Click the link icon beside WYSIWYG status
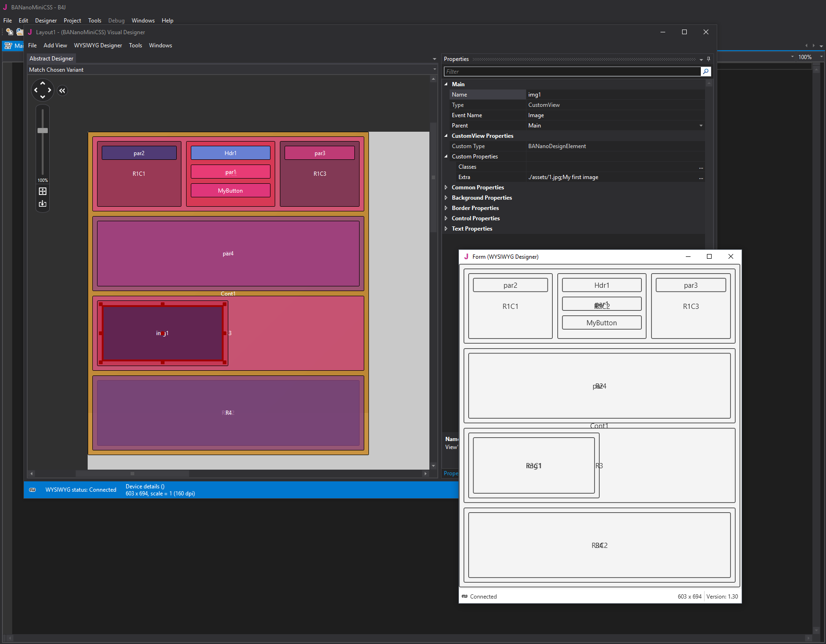This screenshot has width=826, height=644. click(32, 490)
